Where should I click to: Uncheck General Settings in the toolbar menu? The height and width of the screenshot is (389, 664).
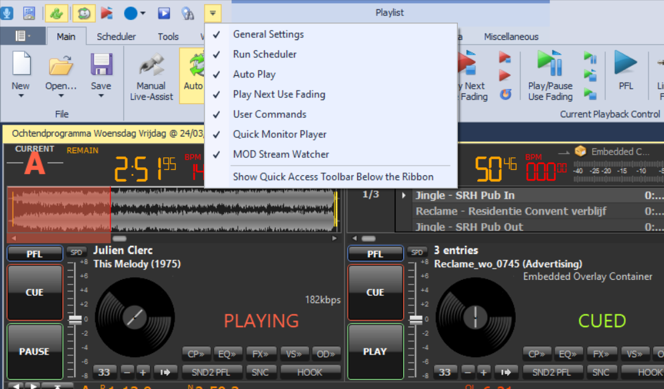pyautogui.click(x=331, y=34)
